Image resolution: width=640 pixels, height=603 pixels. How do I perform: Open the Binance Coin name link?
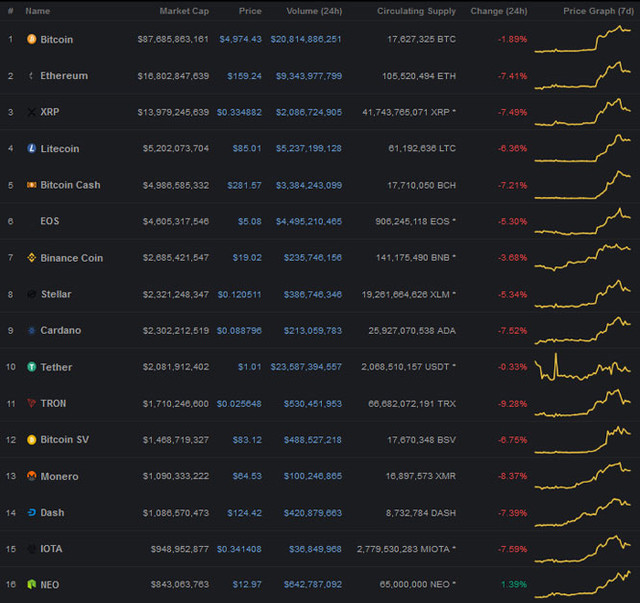tap(72, 258)
